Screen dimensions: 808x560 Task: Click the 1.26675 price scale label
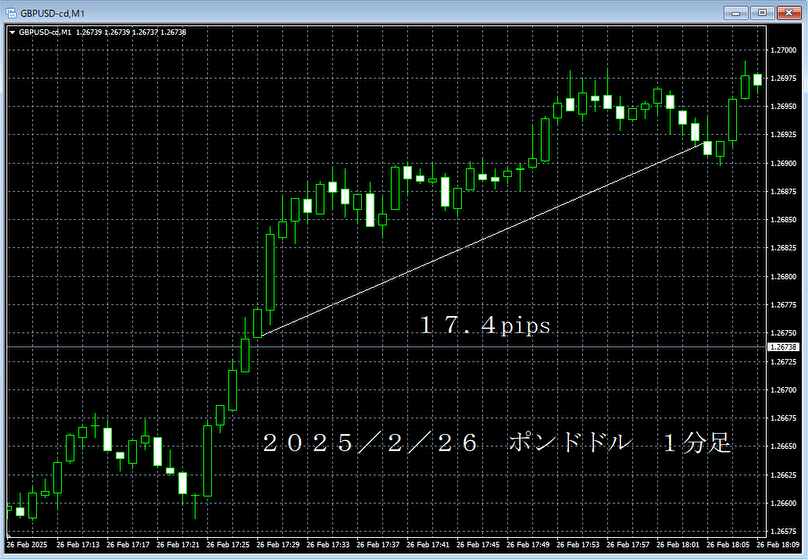(x=783, y=418)
